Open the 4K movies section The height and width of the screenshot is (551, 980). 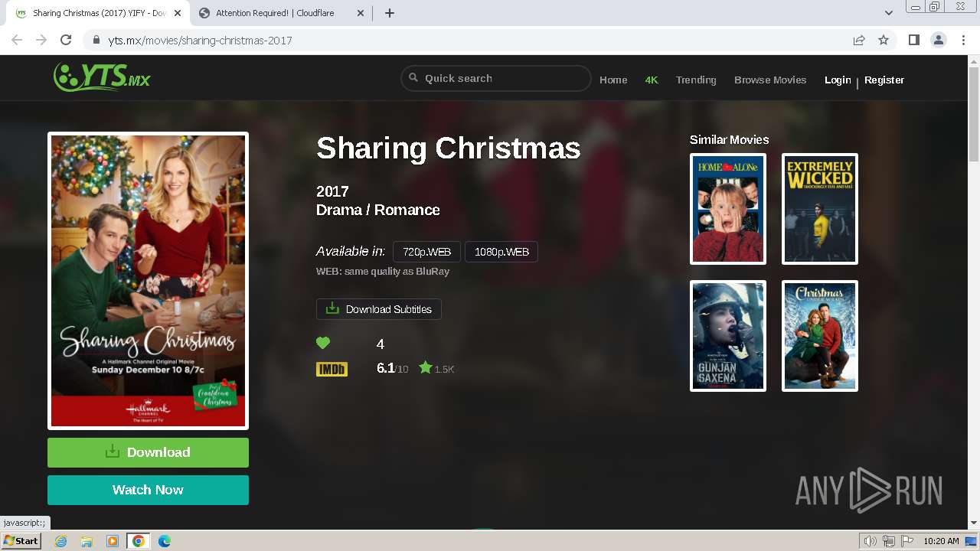point(652,80)
